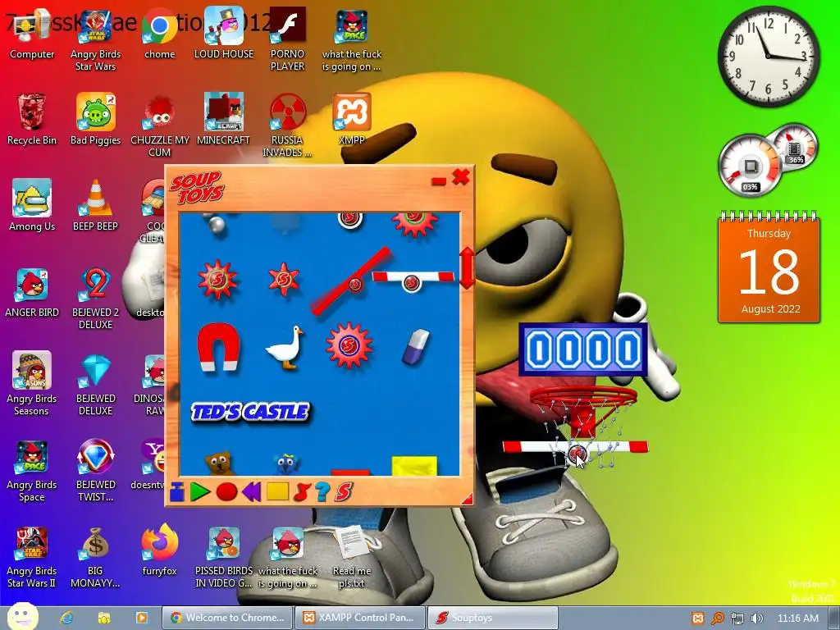Image resolution: width=840 pixels, height=630 pixels.
Task: Open Angry Birds Space shortcut
Action: click(x=32, y=472)
